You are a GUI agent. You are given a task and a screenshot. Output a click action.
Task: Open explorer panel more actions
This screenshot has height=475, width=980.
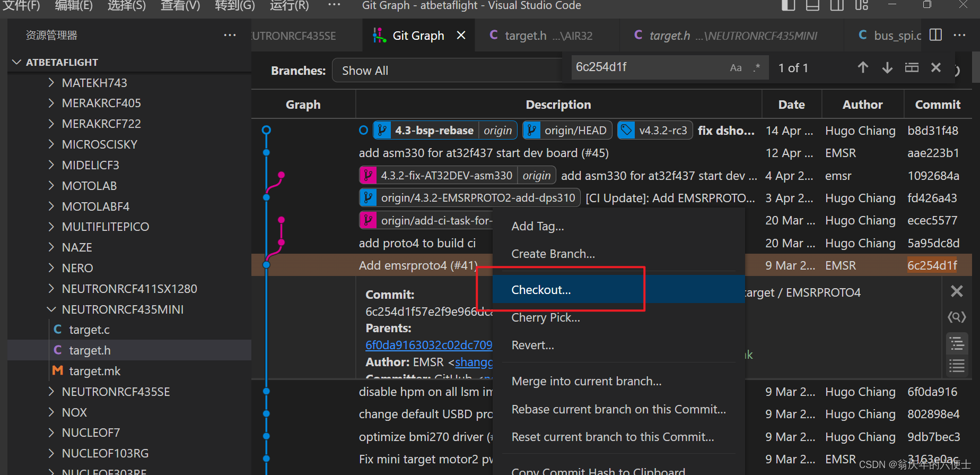coord(230,35)
